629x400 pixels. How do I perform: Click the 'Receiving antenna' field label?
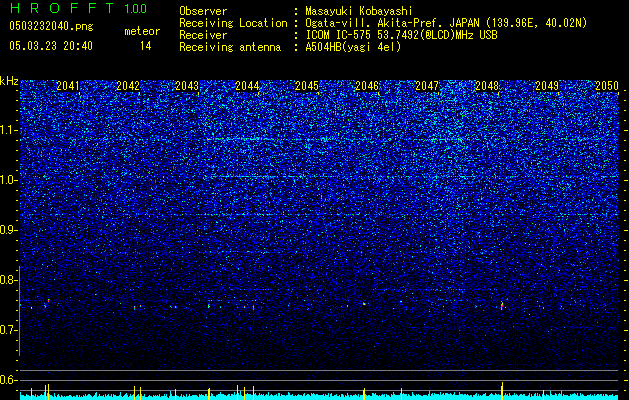(x=230, y=47)
